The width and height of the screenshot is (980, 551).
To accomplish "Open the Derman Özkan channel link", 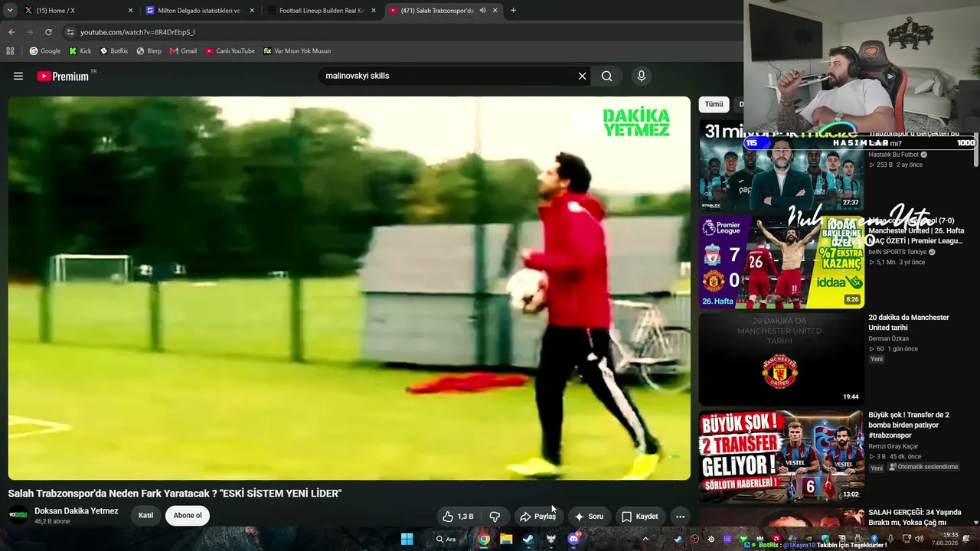I will click(890, 338).
